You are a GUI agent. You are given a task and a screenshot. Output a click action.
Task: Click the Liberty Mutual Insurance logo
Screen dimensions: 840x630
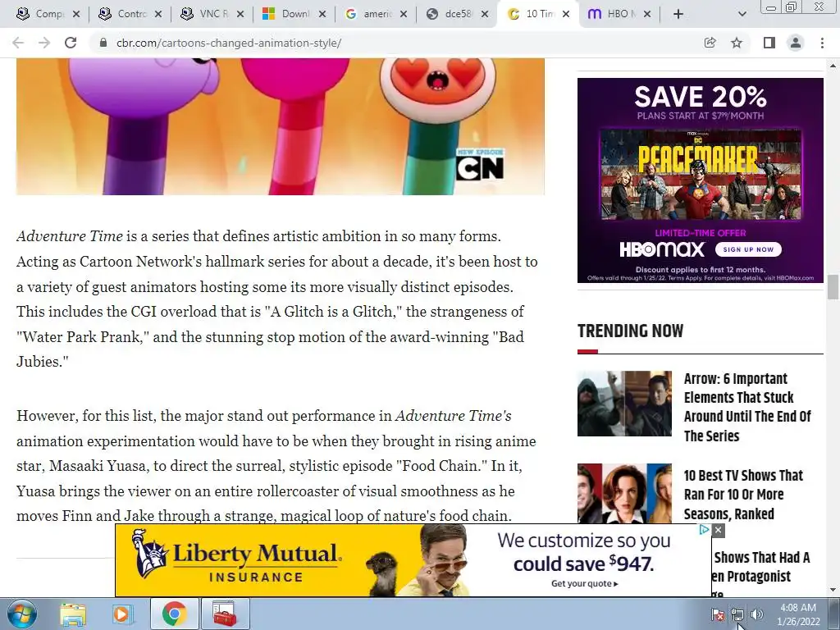click(x=235, y=557)
